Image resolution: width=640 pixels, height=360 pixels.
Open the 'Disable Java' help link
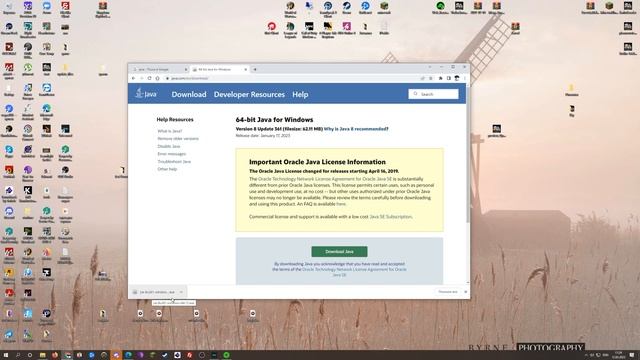coord(169,146)
